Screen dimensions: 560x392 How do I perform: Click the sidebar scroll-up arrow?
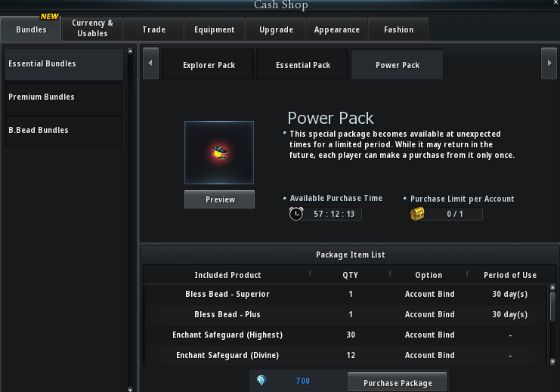130,52
